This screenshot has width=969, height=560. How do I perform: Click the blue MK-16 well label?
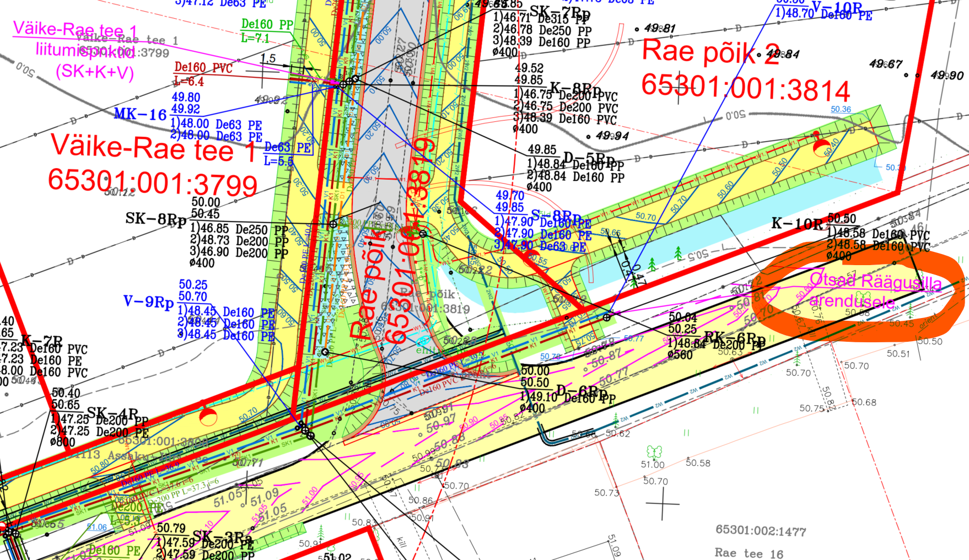[x=140, y=115]
